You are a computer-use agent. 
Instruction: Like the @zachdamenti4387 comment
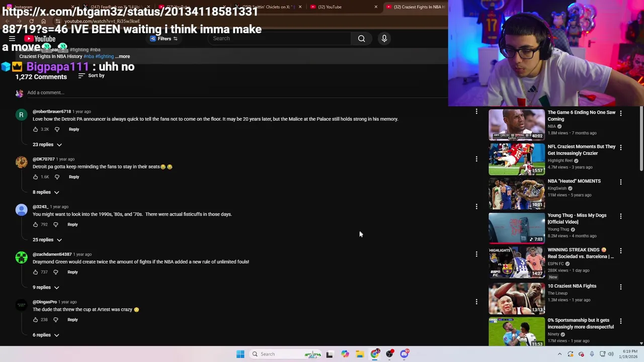coord(35,272)
